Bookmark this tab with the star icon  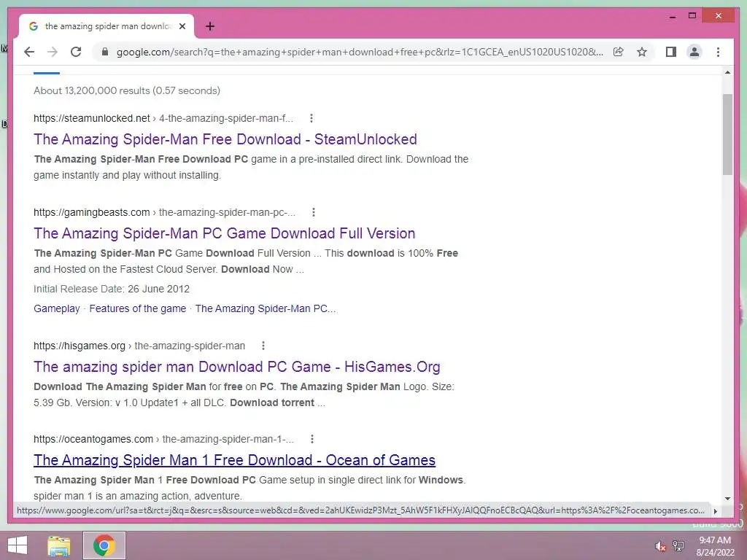(642, 52)
